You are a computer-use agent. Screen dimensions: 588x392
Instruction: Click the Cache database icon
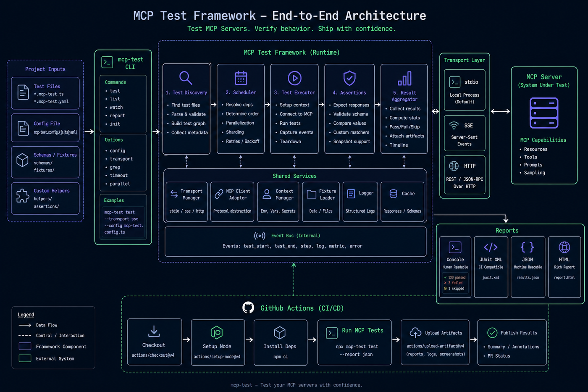point(393,193)
